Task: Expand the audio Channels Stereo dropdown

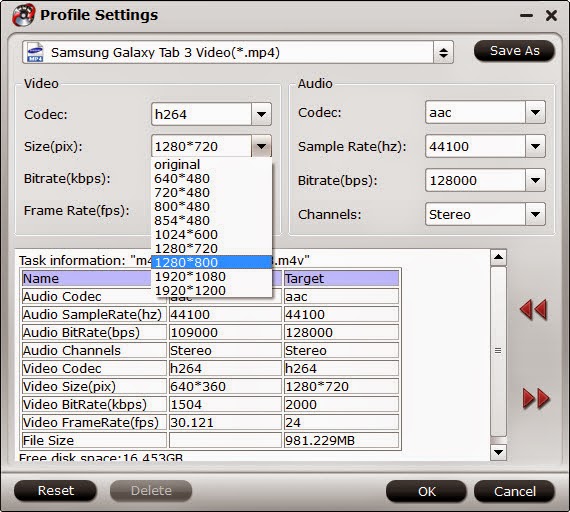Action: pos(535,214)
